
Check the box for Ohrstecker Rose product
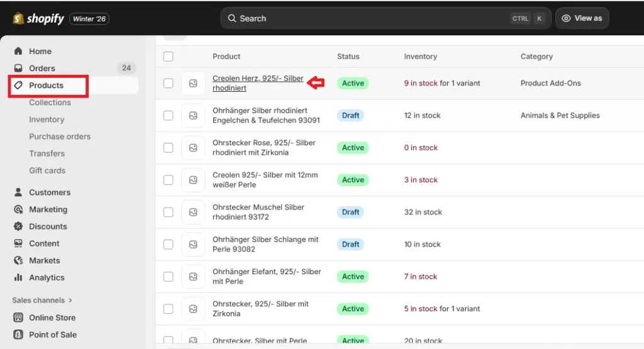(x=169, y=148)
